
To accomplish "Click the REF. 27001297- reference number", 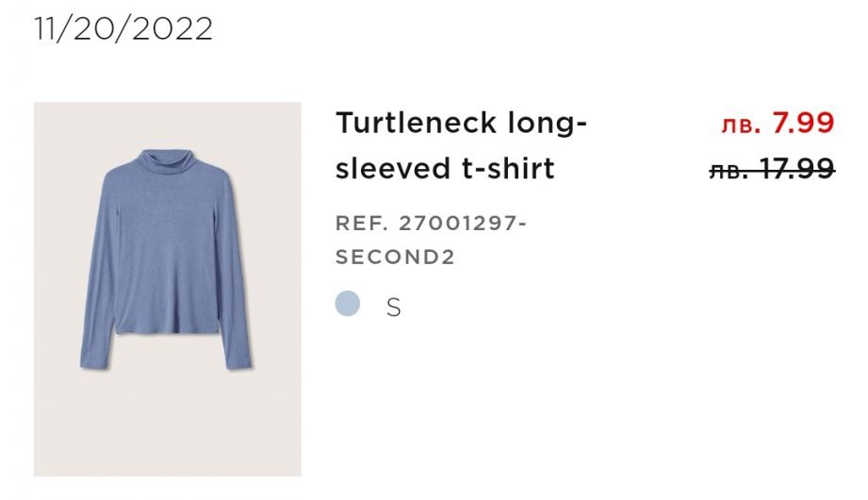I will (x=432, y=224).
